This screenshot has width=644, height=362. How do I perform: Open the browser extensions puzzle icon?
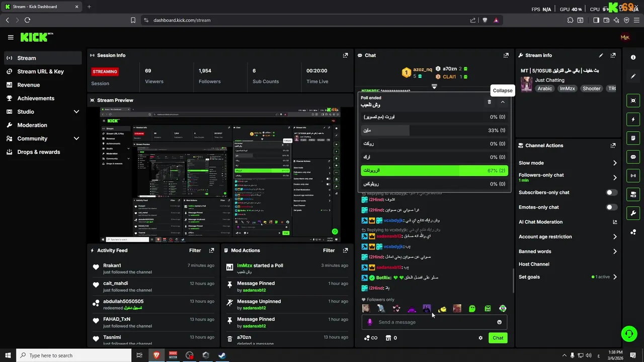[x=570, y=20]
